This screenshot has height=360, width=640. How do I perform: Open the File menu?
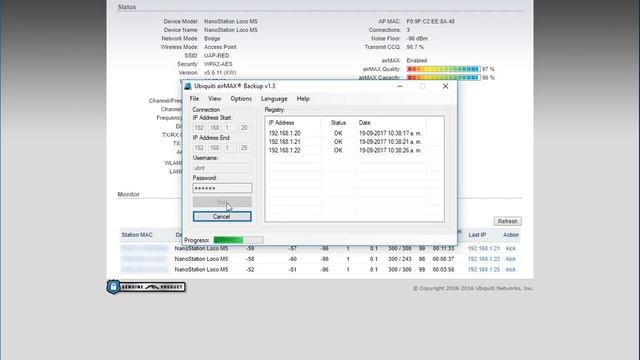(x=194, y=99)
